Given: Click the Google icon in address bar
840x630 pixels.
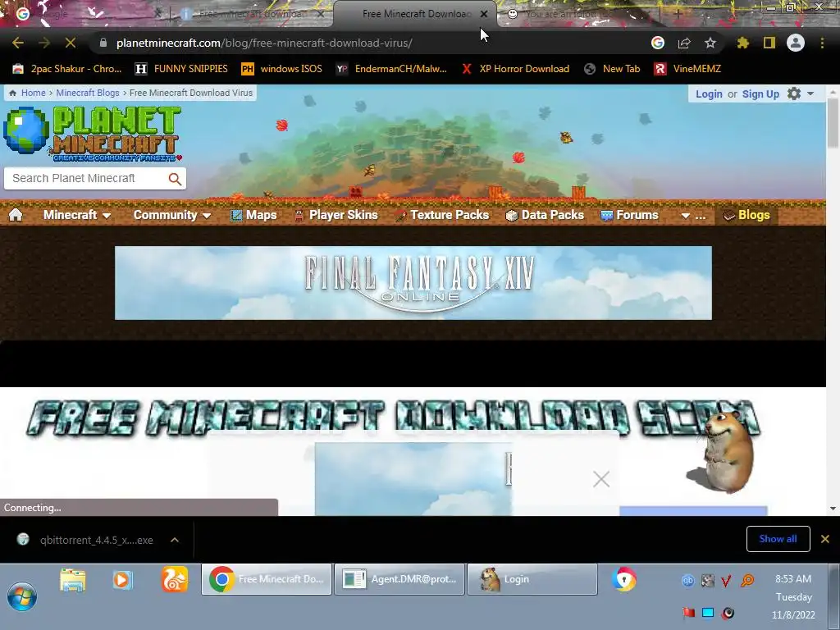Looking at the screenshot, I should point(658,43).
